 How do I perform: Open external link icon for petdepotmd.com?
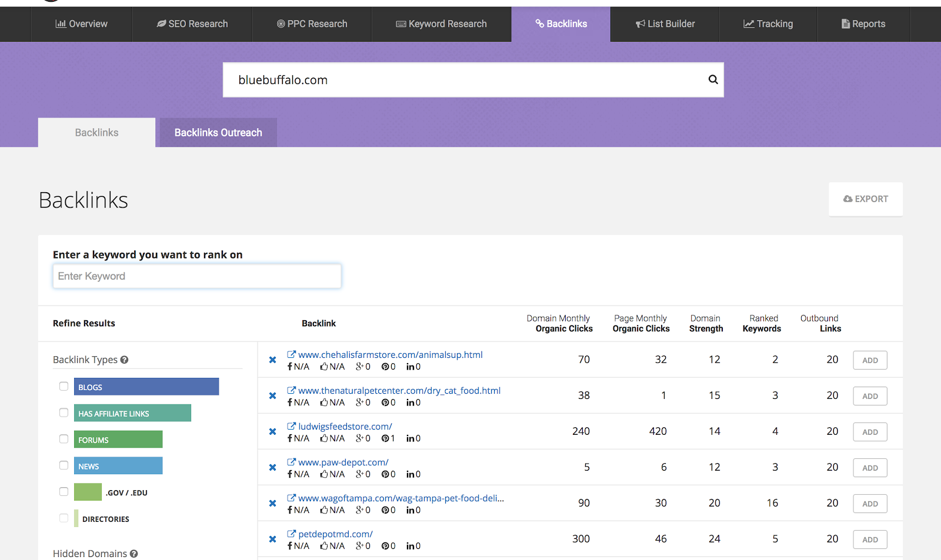291,534
